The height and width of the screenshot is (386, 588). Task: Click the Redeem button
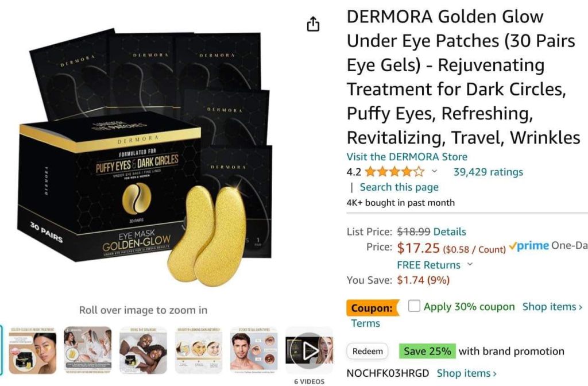[x=367, y=351]
